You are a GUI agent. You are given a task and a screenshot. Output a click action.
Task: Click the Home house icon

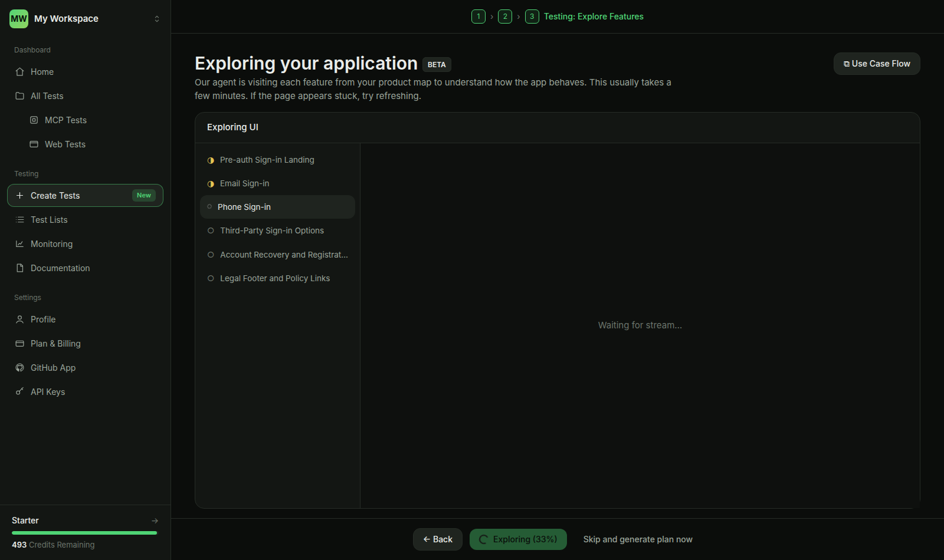[x=19, y=72]
